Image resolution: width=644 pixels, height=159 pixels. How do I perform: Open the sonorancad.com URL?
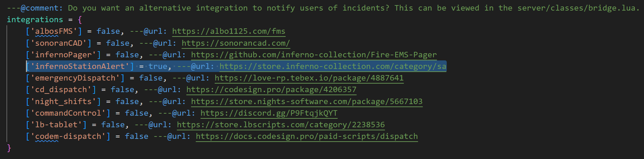[x=235, y=43]
